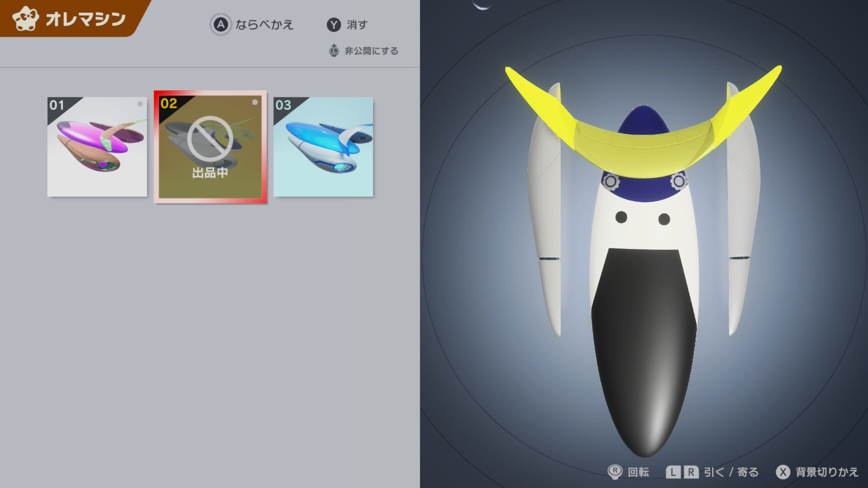
Task: Click the stick icon beside 非公開にする
Action: (x=334, y=51)
